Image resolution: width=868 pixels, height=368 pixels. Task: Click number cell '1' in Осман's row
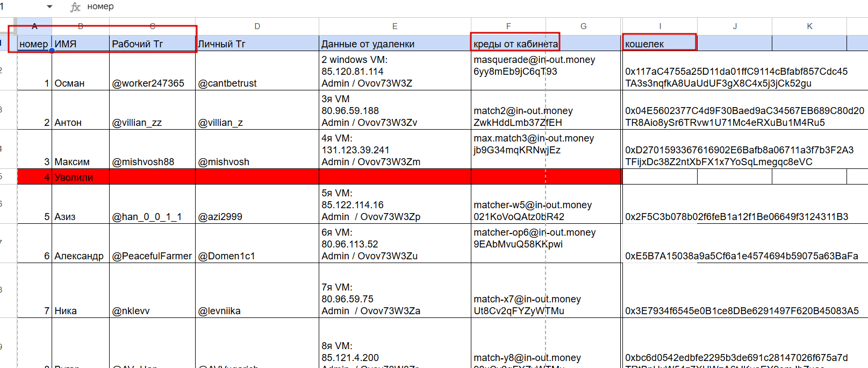(x=34, y=70)
